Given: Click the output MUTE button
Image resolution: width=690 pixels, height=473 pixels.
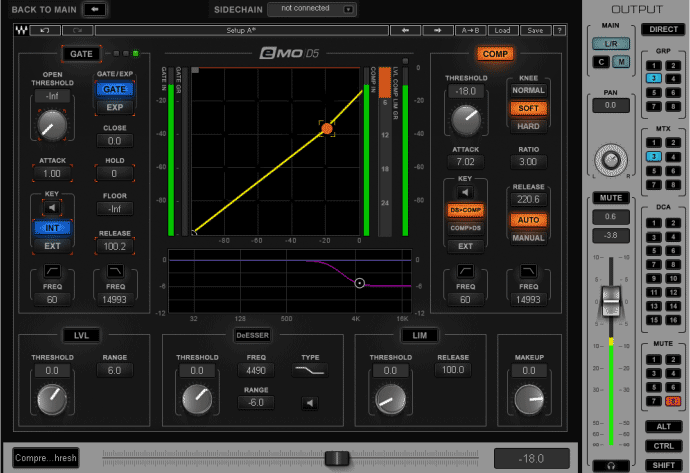Looking at the screenshot, I should (611, 198).
